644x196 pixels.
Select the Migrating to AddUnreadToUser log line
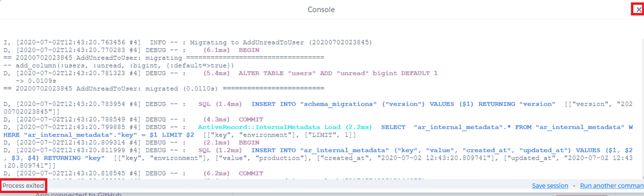click(188, 42)
